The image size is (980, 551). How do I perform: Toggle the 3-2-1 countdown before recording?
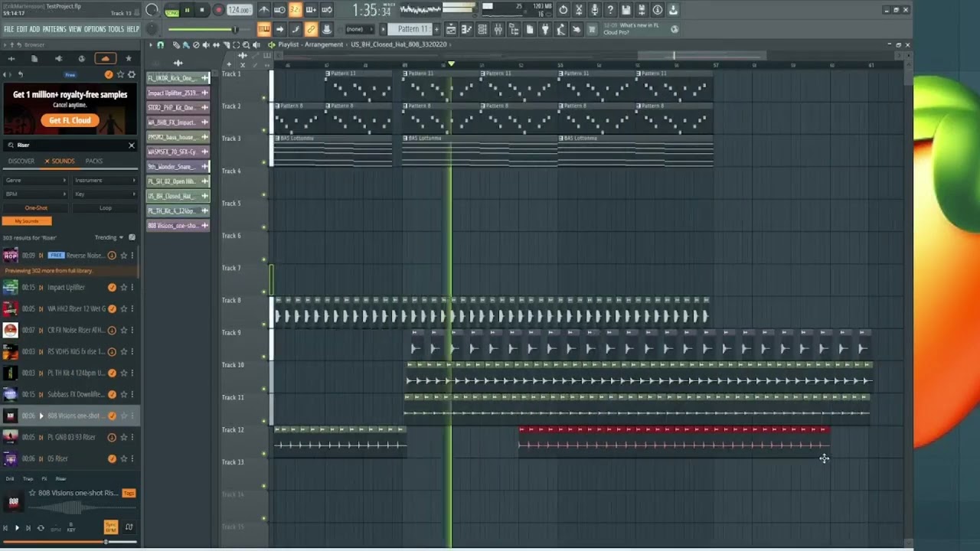(295, 10)
